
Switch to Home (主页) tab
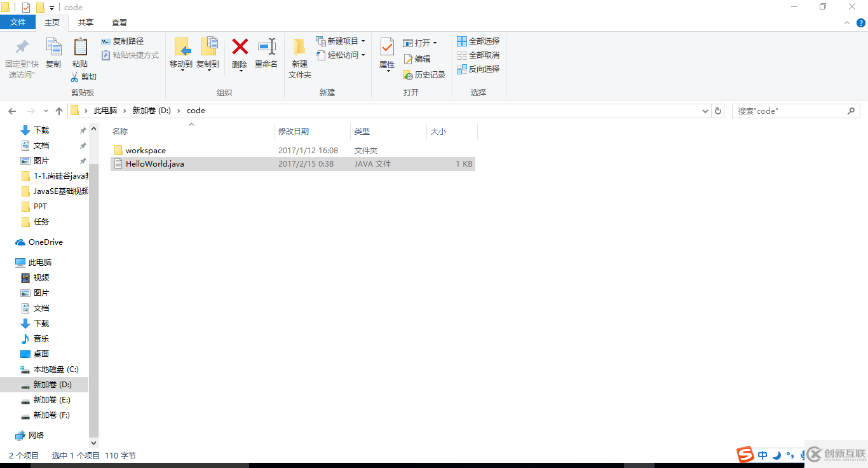(52, 23)
